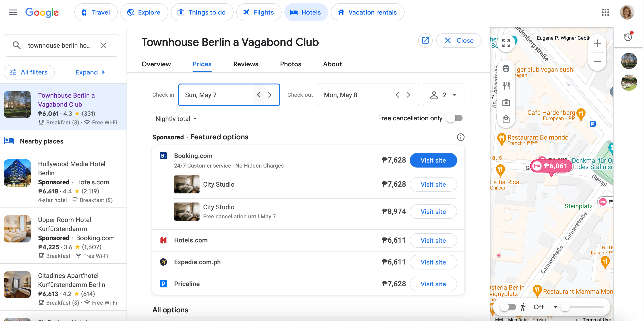Move check-out date one day earlier
The width and height of the screenshot is (644, 321).
coord(398,95)
